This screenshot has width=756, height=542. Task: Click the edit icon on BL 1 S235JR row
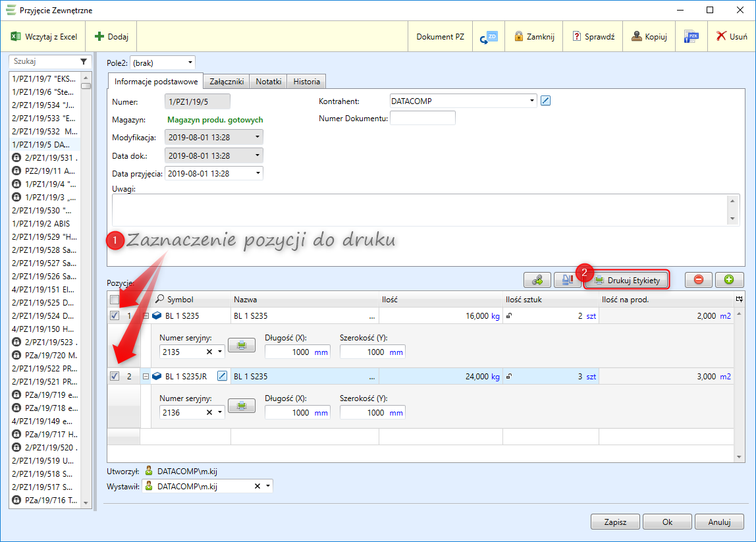click(222, 377)
